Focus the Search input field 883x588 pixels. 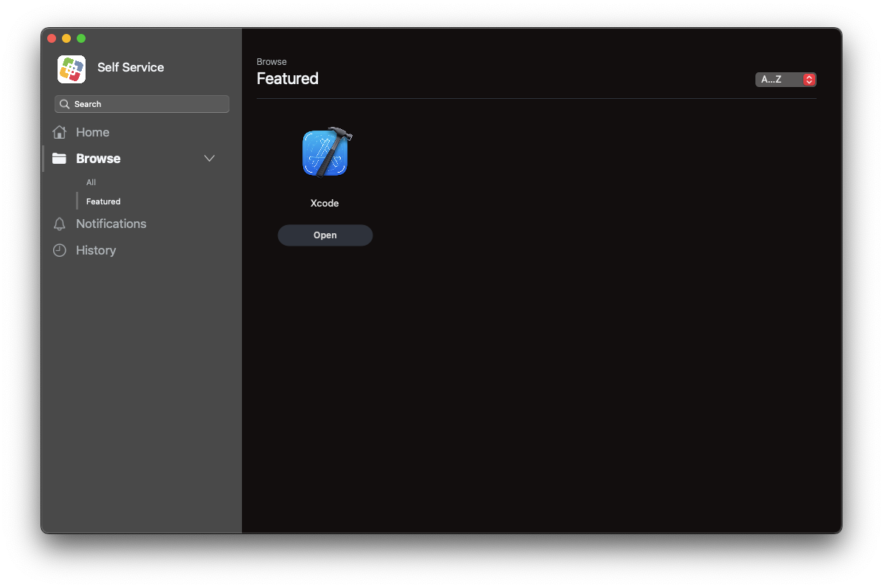[x=142, y=104]
